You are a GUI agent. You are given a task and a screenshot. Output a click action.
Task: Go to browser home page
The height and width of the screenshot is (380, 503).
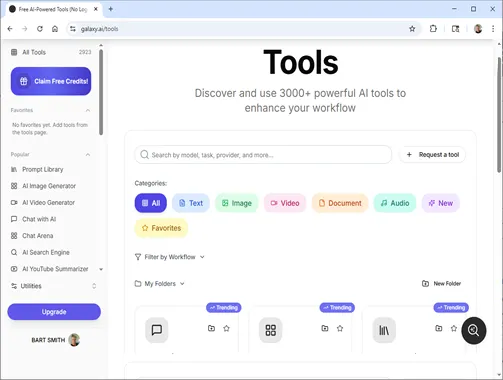click(55, 29)
